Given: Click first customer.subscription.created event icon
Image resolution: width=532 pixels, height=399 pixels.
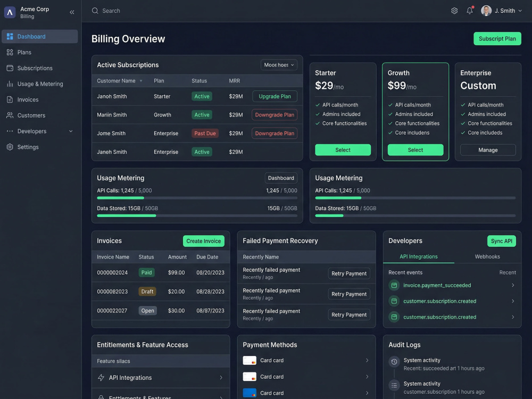Looking at the screenshot, I should [x=394, y=301].
